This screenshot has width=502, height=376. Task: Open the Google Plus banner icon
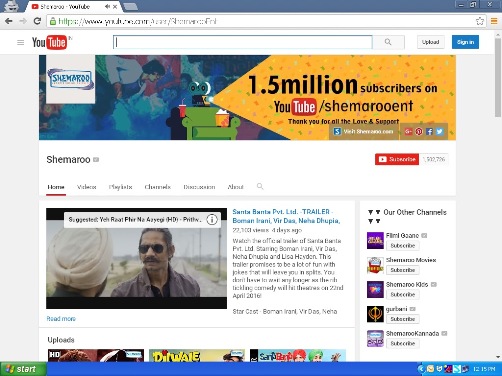pyautogui.click(x=408, y=131)
